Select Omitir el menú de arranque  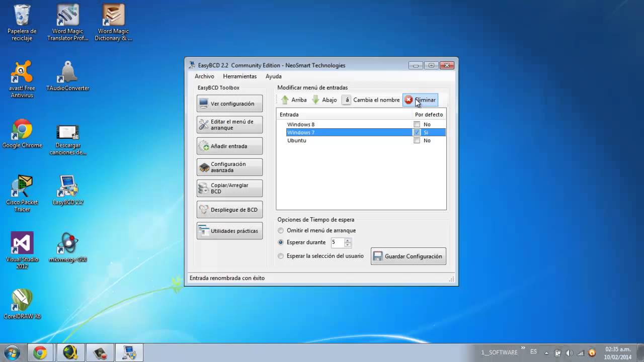coord(317,230)
